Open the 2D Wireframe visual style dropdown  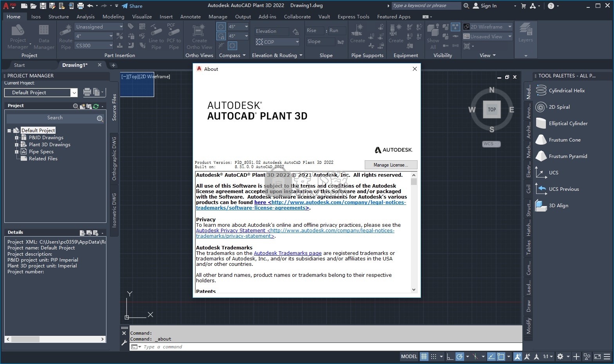point(488,27)
